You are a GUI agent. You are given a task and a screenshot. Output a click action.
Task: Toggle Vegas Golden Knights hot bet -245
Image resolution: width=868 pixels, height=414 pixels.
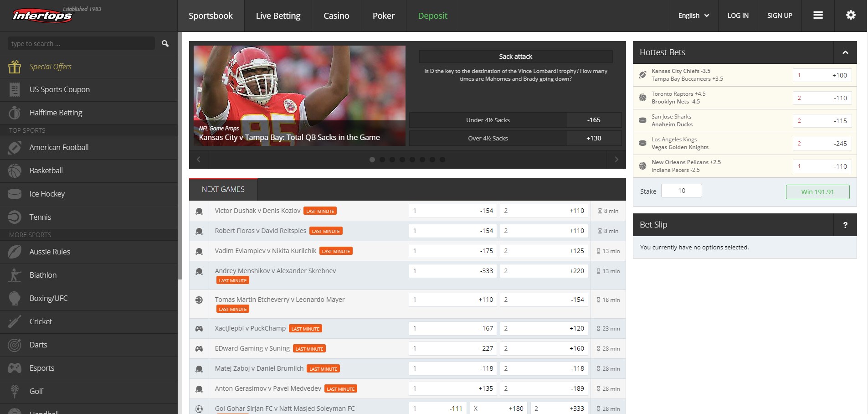(x=822, y=144)
